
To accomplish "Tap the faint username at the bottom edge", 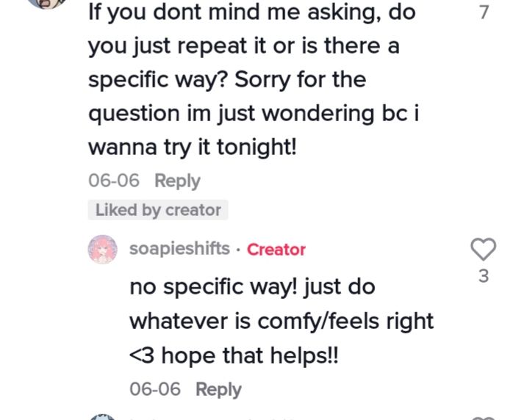I will [x=212, y=419].
